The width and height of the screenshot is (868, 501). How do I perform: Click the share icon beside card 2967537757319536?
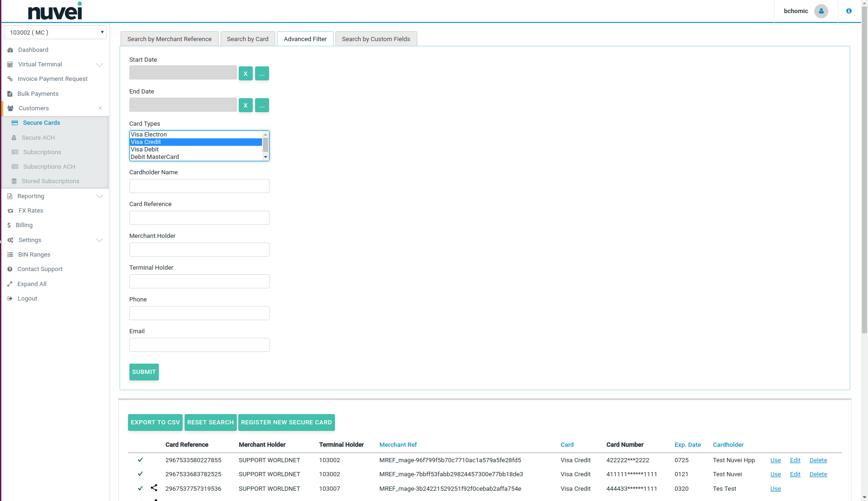154,488
